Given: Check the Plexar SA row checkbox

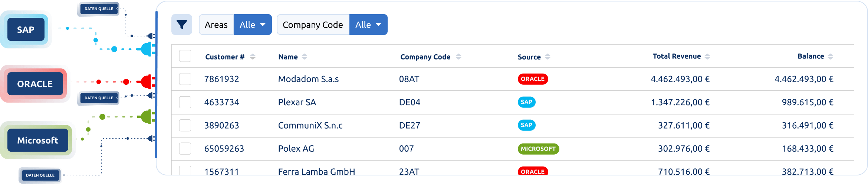Looking at the screenshot, I should pos(185,102).
